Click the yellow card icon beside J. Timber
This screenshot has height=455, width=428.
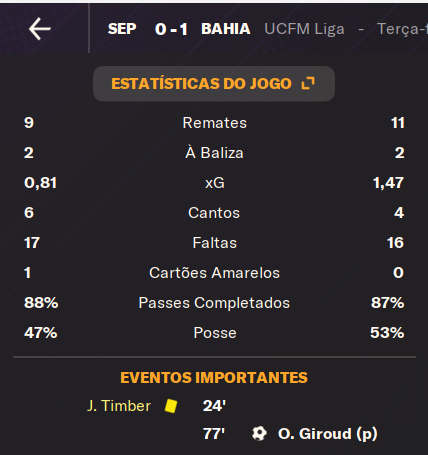coord(171,406)
